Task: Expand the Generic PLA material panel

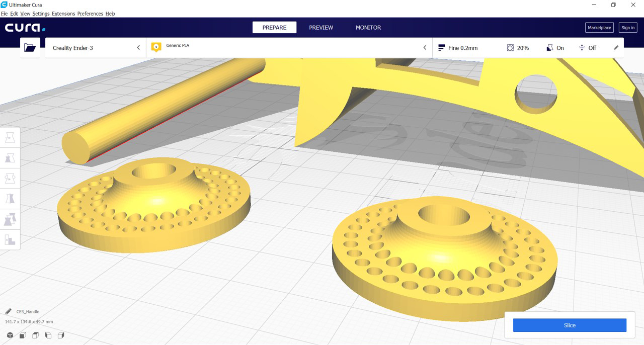Action: (289, 48)
